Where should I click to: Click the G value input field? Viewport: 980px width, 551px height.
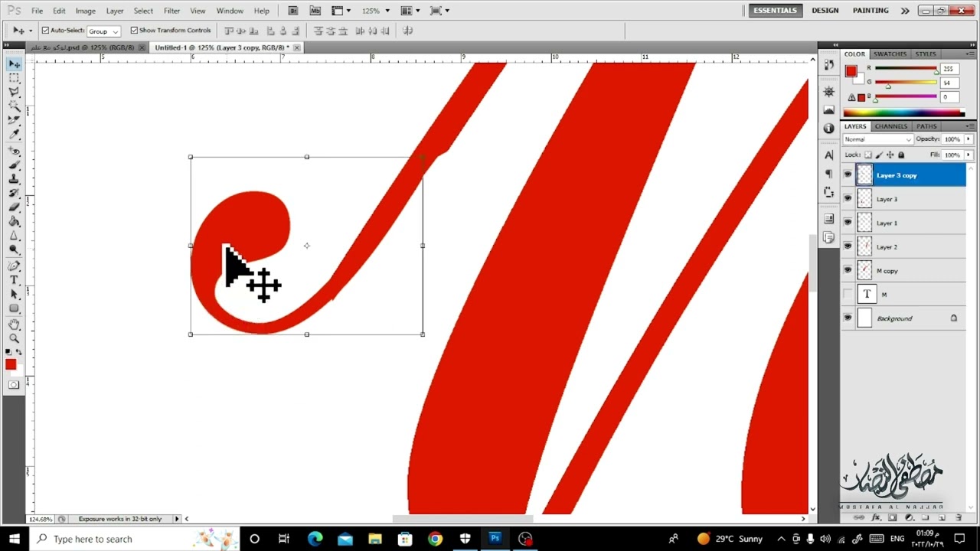coord(949,83)
